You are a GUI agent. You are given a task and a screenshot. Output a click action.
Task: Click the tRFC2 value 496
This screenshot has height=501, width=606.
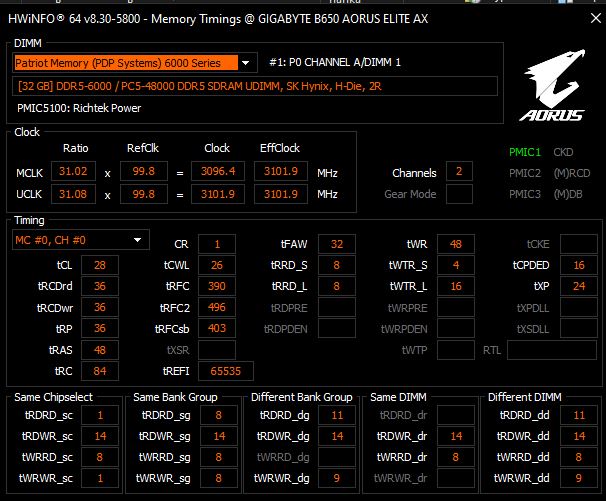pyautogui.click(x=217, y=307)
